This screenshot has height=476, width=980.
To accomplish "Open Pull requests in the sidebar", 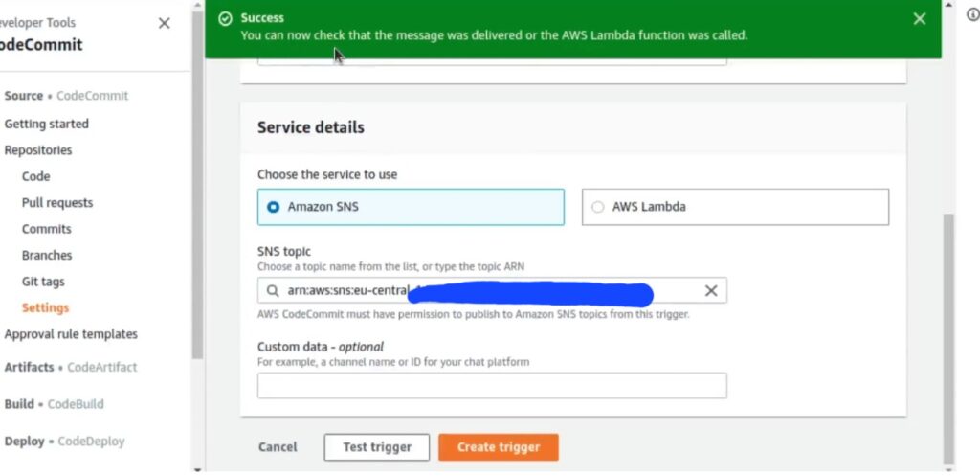I will [x=56, y=203].
